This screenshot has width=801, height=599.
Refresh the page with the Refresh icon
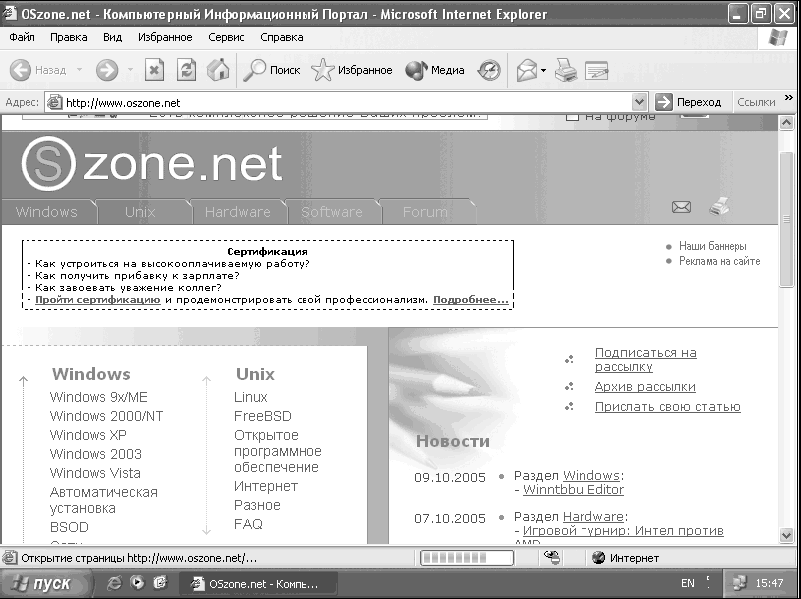coord(186,70)
